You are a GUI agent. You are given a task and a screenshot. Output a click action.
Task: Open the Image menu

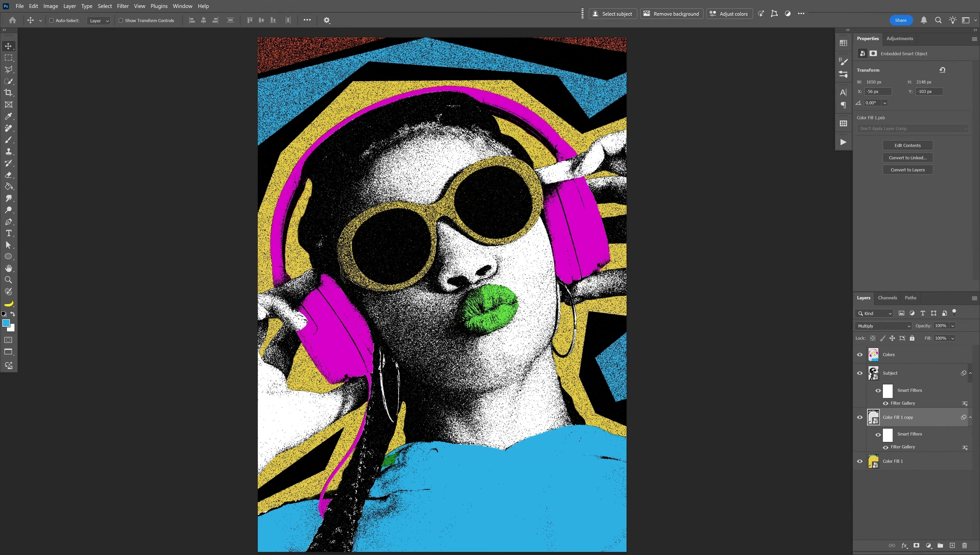pyautogui.click(x=50, y=6)
